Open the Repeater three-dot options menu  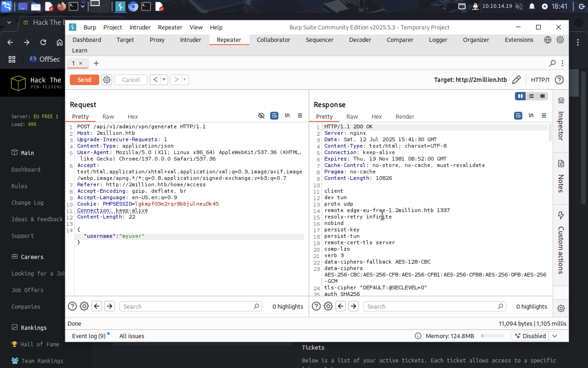[x=563, y=63]
